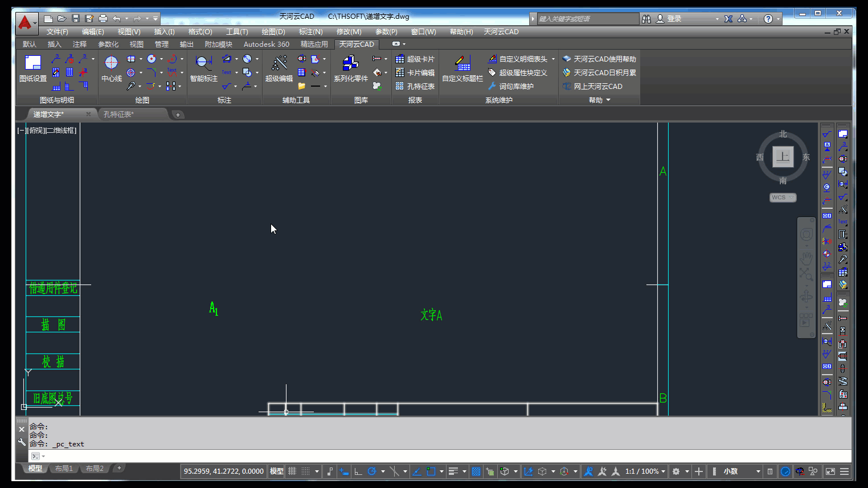868x488 pixels.
Task: Open command line wrench settings icon
Action: (22, 442)
